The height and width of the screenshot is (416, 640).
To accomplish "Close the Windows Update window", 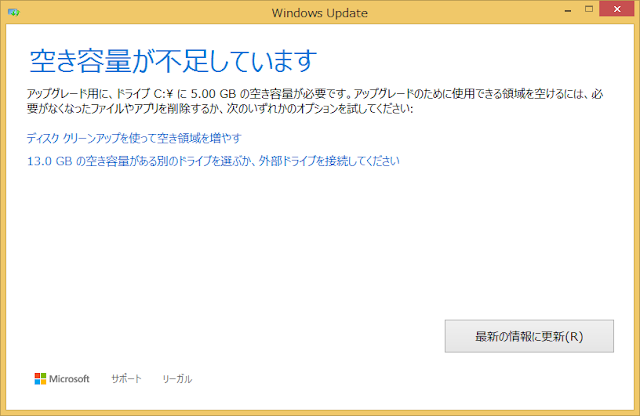I will click(x=617, y=9).
